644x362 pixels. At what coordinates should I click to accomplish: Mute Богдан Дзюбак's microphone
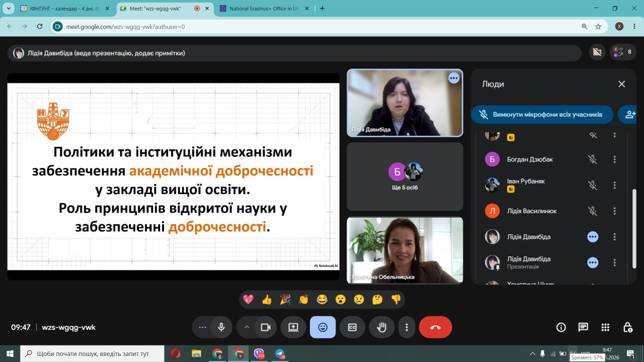(593, 159)
